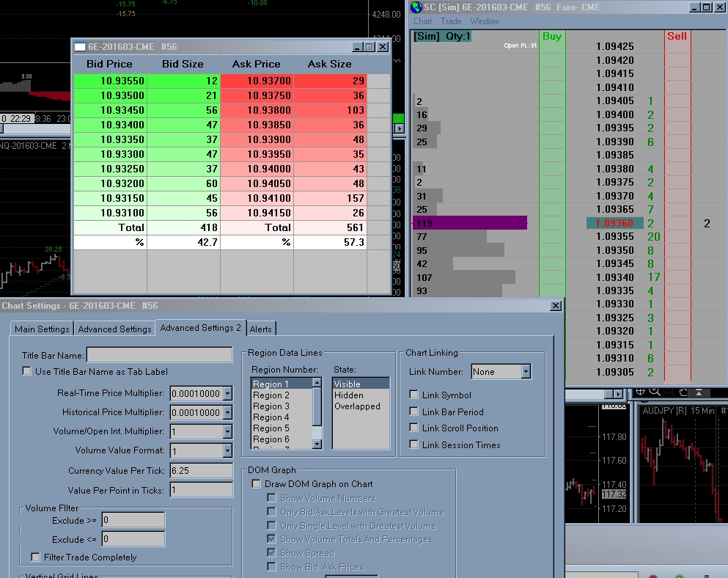The image size is (728, 578).
Task: Expand the Real-Time Price Multiplier dropdown
Action: pos(227,393)
